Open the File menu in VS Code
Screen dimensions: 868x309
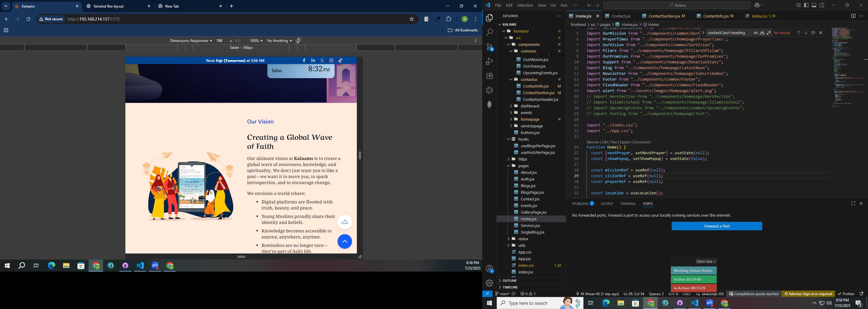click(x=498, y=5)
